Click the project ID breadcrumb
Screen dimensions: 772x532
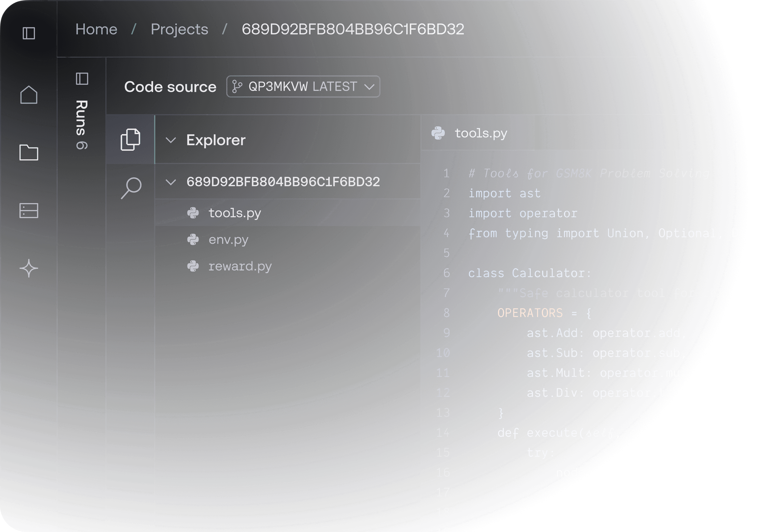(353, 29)
